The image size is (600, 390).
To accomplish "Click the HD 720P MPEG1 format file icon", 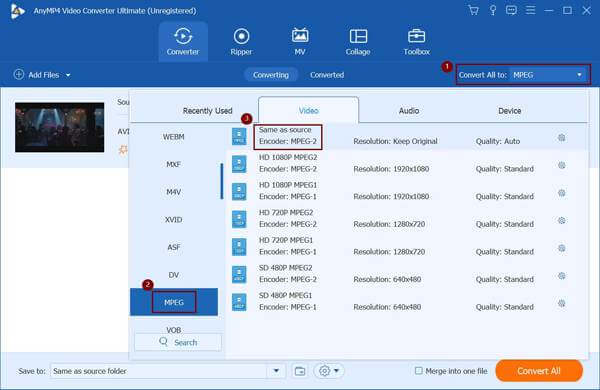I will 239,247.
